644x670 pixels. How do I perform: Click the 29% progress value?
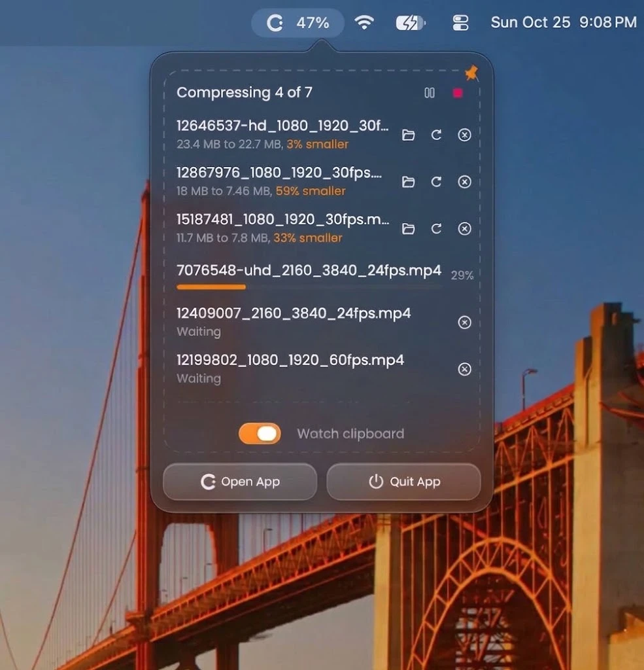[x=462, y=275]
